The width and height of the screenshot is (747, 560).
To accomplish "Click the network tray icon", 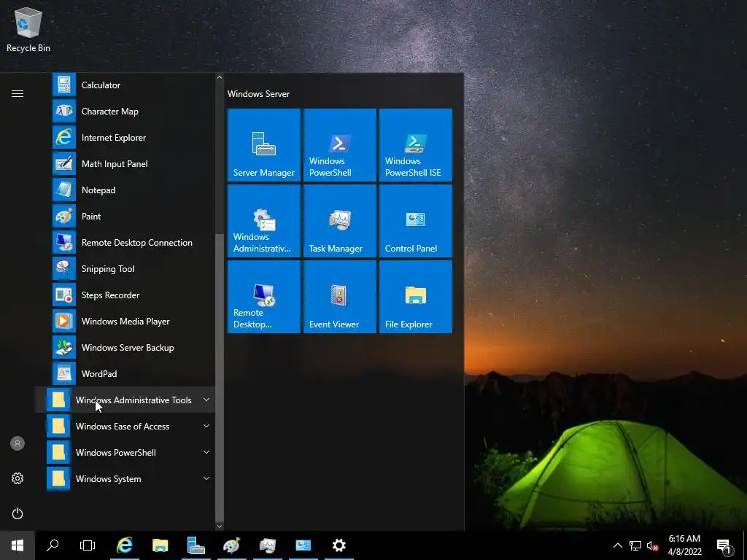I will point(635,545).
